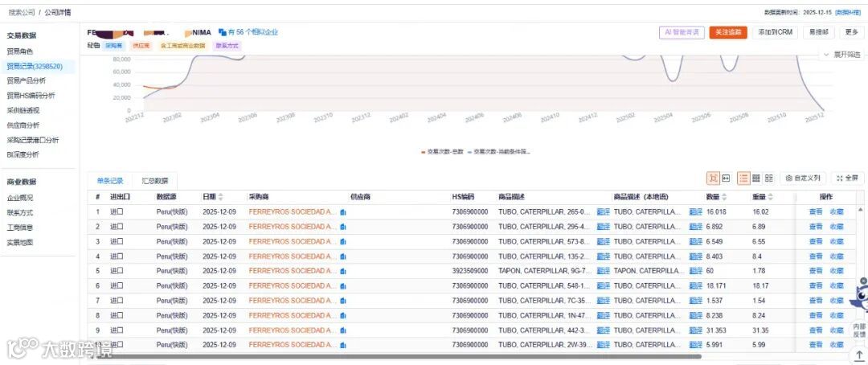Click the purple 联系方式 tag under company name
Viewport: 868px width, 365px height.
[226, 45]
